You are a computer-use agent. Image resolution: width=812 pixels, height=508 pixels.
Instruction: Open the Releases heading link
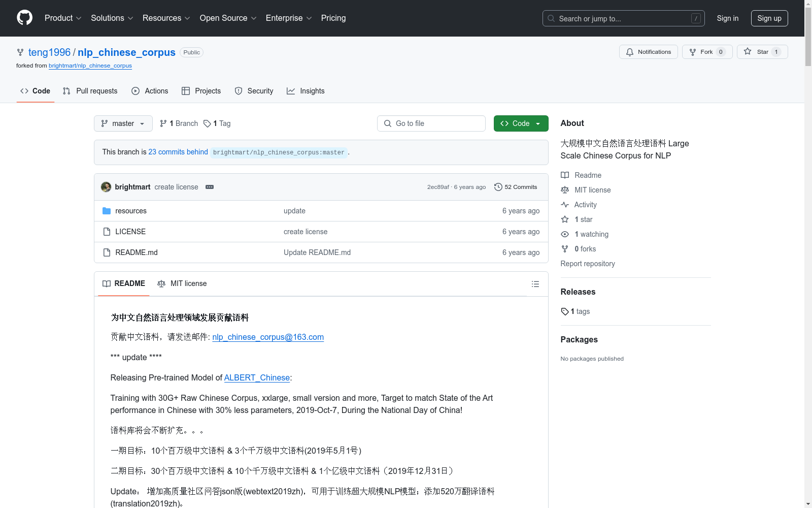(x=578, y=292)
